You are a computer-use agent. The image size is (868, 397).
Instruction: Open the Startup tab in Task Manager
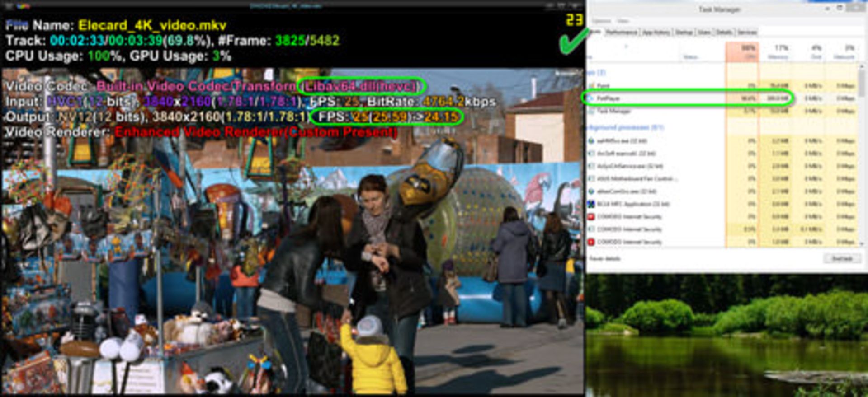point(684,32)
